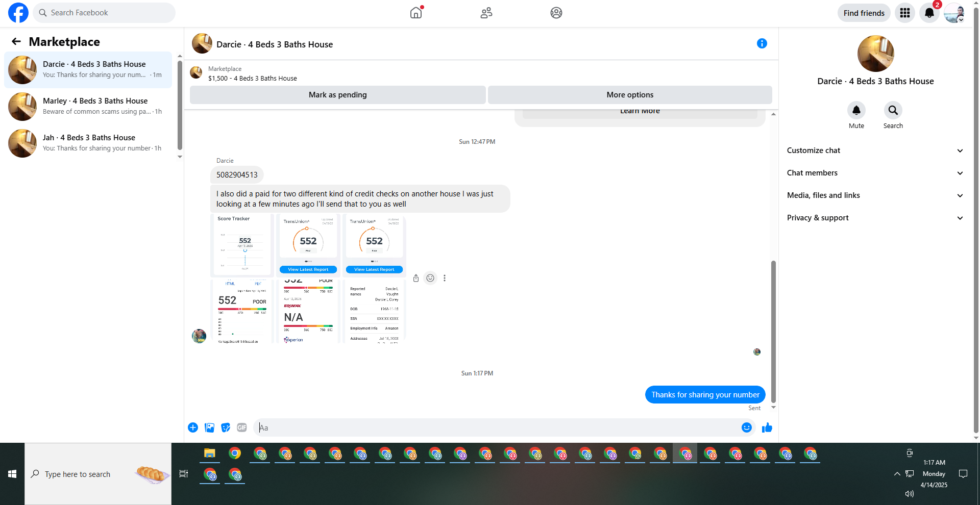
Task: Attach a file with image icon
Action: 209,427
